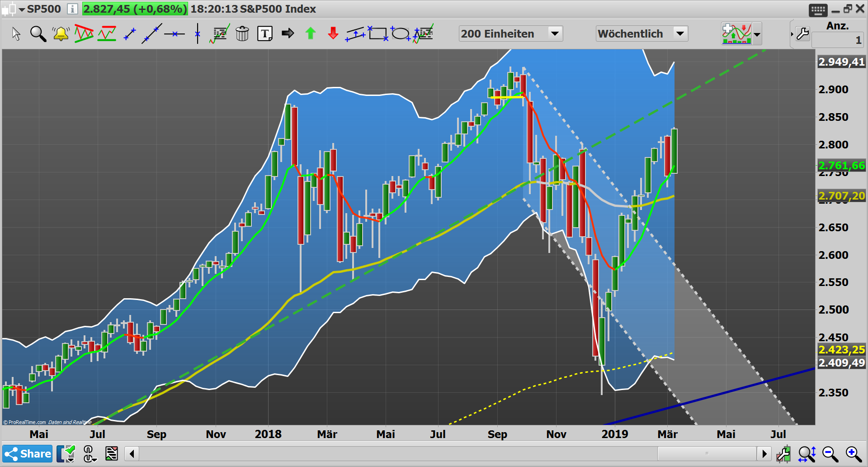Viewport: 868px width, 467px height.
Task: Select the parallel channel drawing tool
Action: (355, 34)
